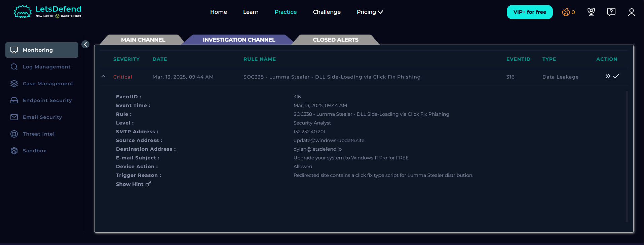The width and height of the screenshot is (644, 245).
Task: Click the e-mail subject value text
Action: (351, 158)
